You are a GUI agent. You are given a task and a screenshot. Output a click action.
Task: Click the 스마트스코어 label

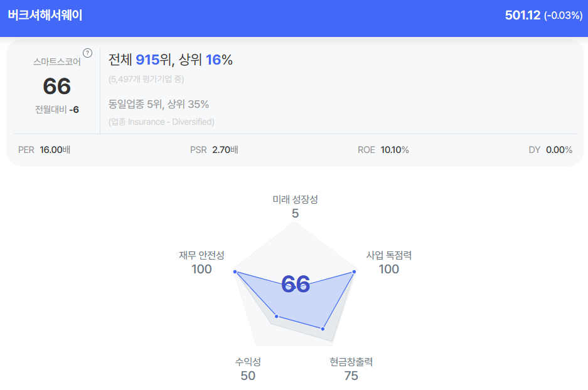[x=57, y=62]
